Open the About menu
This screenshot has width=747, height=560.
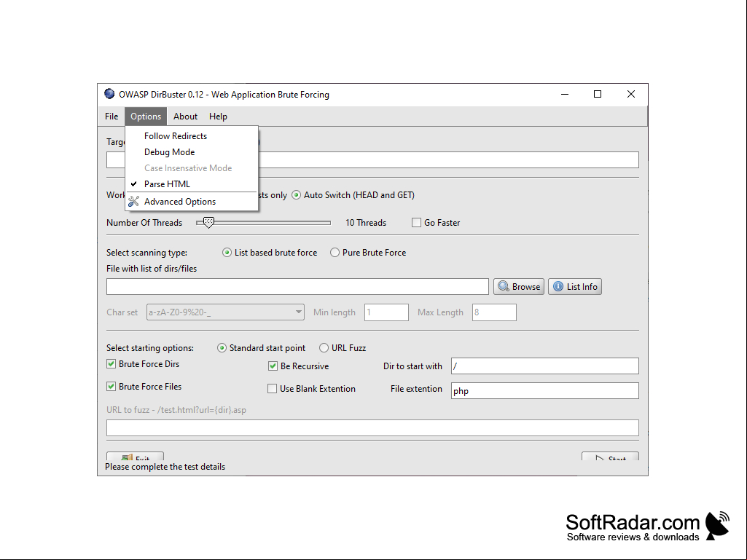(x=185, y=117)
